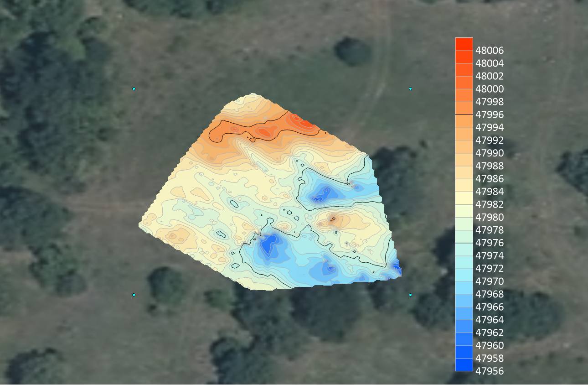Click the upper-right cyan marker point

(410, 88)
